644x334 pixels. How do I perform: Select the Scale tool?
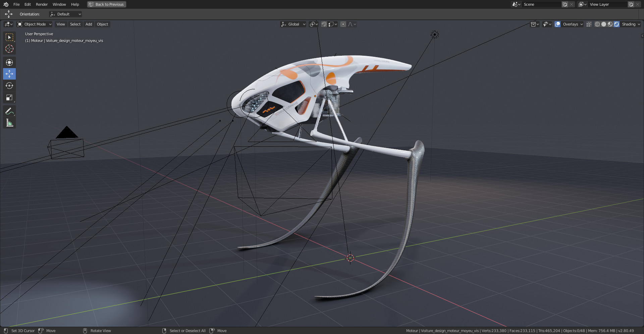9,97
